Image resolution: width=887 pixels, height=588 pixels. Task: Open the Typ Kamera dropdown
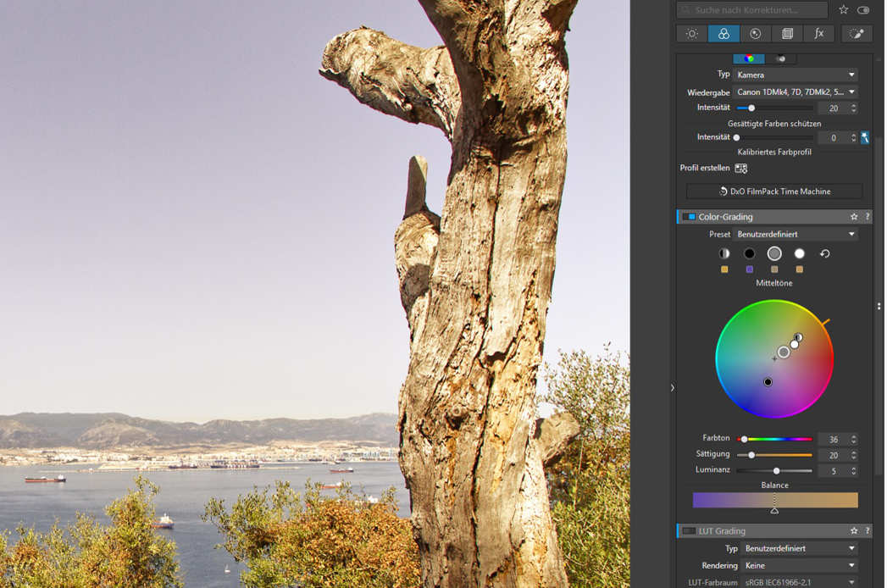[796, 75]
